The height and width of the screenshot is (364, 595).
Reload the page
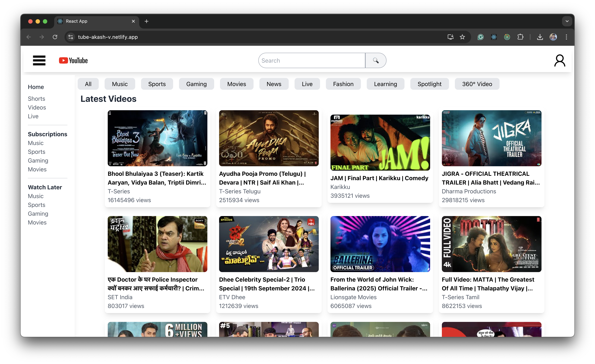pos(55,37)
